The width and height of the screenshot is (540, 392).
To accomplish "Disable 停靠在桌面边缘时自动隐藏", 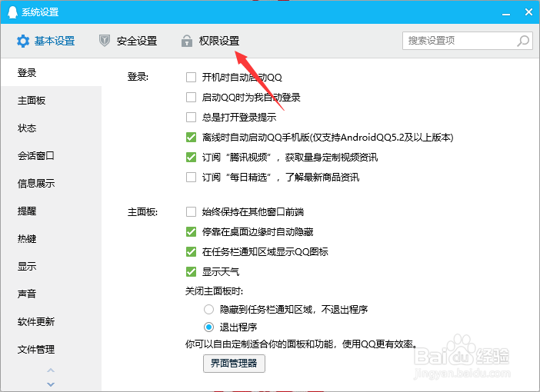I will (191, 231).
